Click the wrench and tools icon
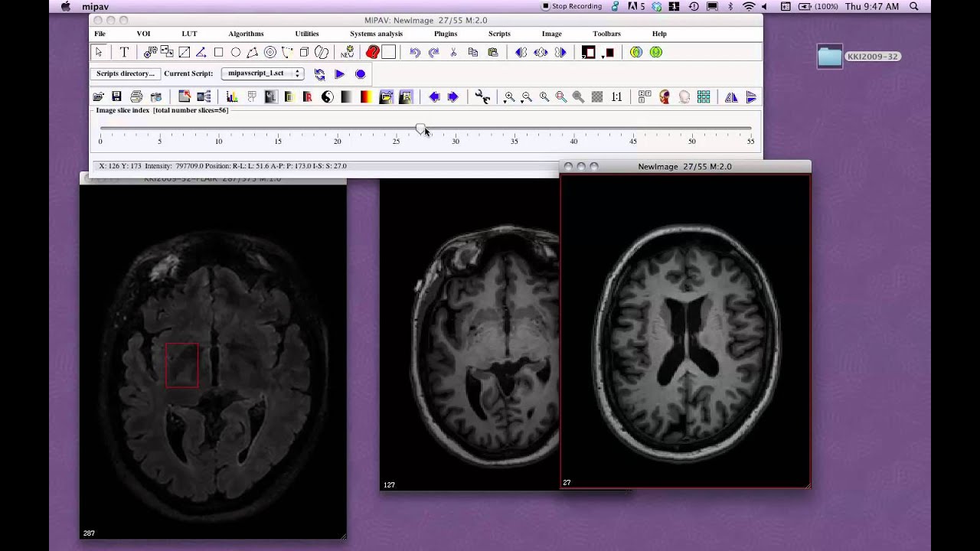 [482, 96]
